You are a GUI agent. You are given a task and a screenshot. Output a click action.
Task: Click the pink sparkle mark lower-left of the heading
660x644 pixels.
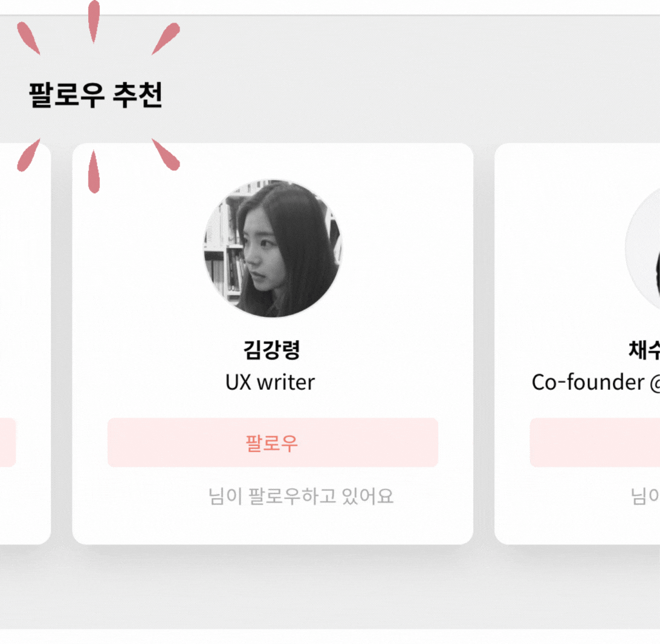tap(28, 155)
